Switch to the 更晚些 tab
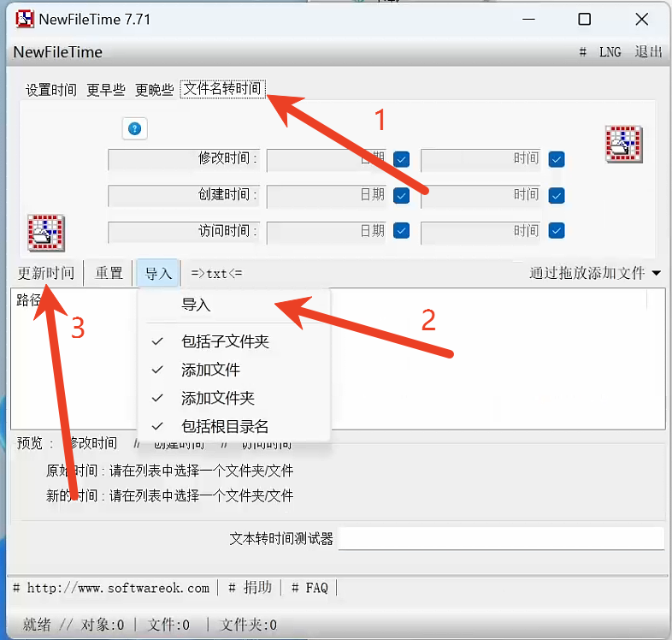672x640 pixels. [x=154, y=90]
